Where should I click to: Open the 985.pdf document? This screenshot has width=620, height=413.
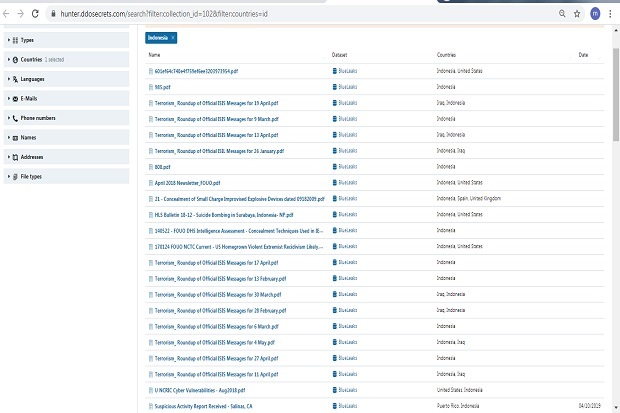tap(163, 87)
